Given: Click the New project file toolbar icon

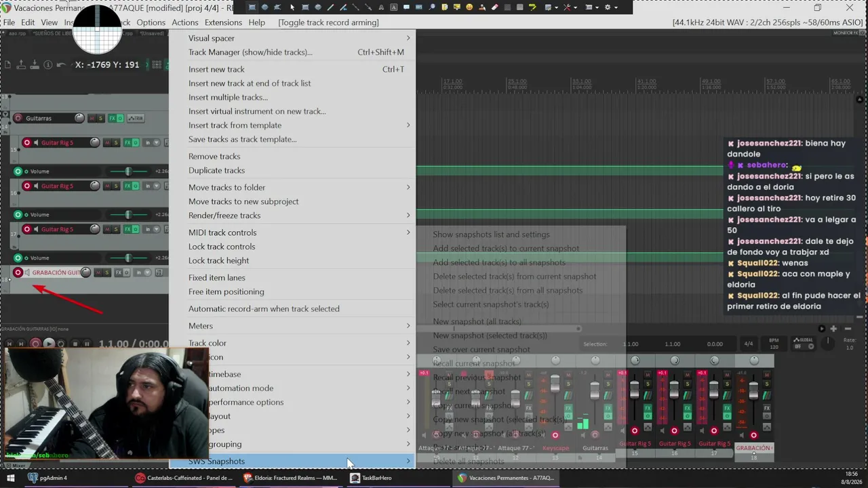Looking at the screenshot, I should click(x=7, y=64).
